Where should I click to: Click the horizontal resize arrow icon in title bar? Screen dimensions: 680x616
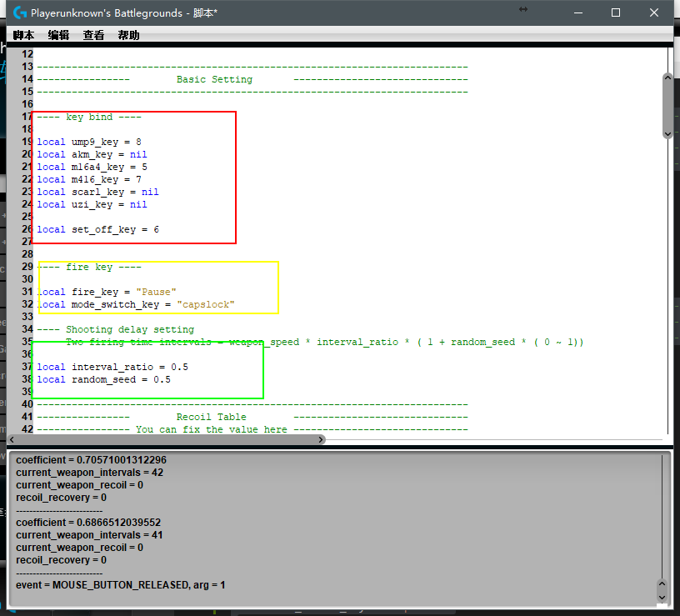click(x=523, y=9)
